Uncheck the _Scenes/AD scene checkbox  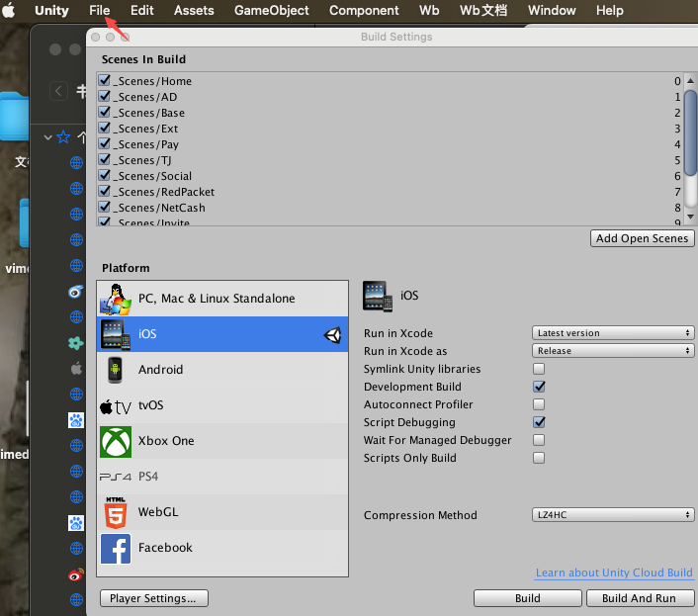[x=105, y=96]
